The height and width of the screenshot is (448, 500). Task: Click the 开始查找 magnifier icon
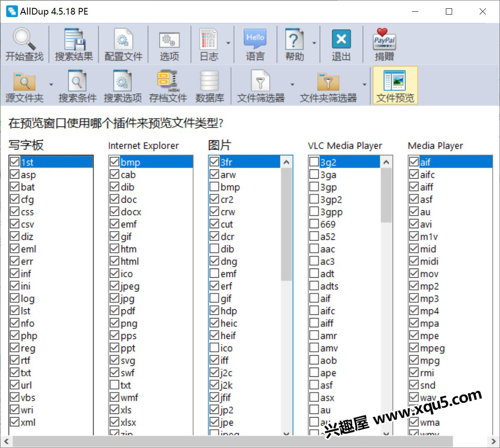[24, 39]
